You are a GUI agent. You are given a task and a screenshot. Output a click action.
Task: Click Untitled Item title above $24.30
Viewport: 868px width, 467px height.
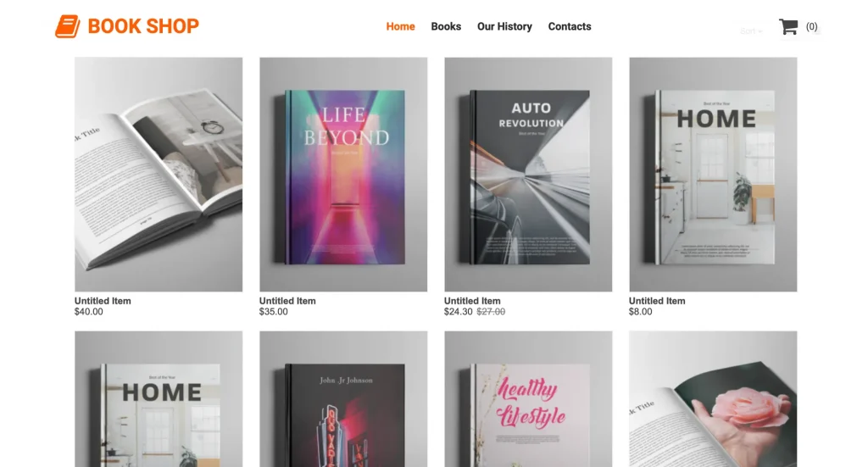(x=472, y=301)
